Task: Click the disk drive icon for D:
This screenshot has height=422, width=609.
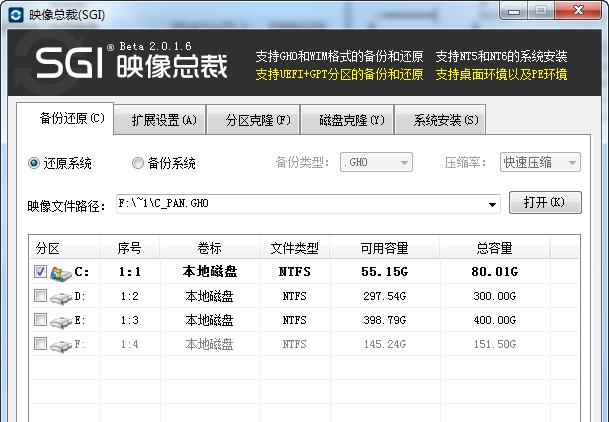Action: pos(61,298)
